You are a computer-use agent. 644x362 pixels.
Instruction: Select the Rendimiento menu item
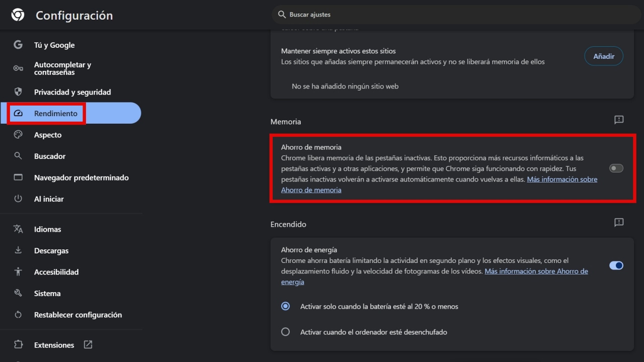pos(71,113)
